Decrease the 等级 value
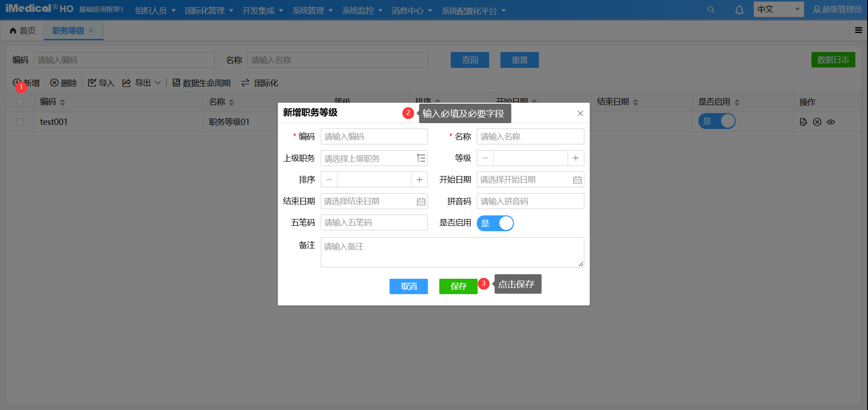This screenshot has width=868, height=410. tap(485, 158)
